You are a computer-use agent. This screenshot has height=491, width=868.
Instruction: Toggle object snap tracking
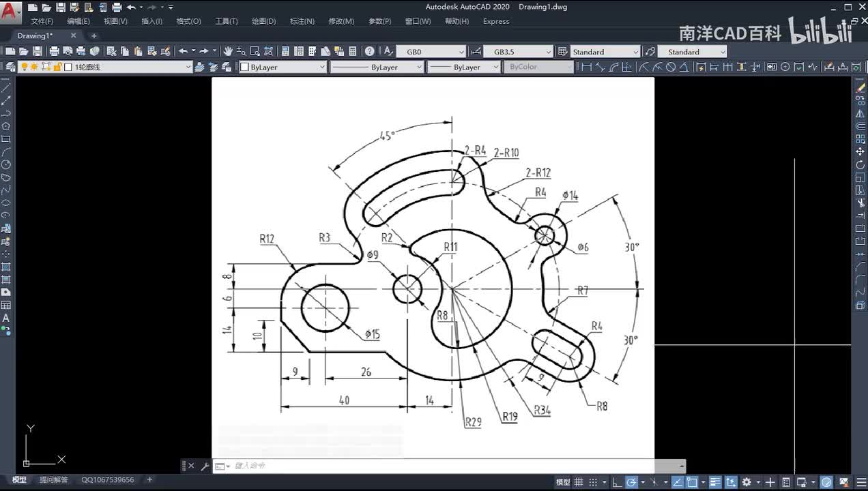point(678,482)
